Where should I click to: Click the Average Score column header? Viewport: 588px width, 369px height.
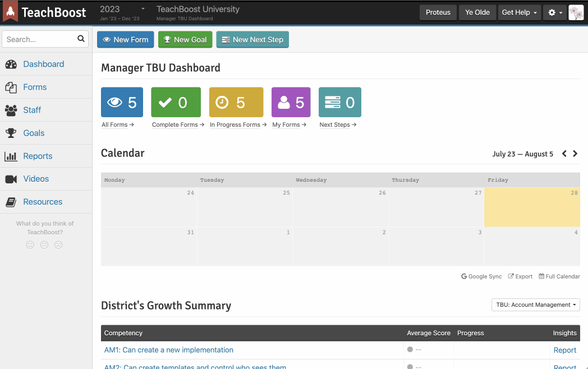429,333
